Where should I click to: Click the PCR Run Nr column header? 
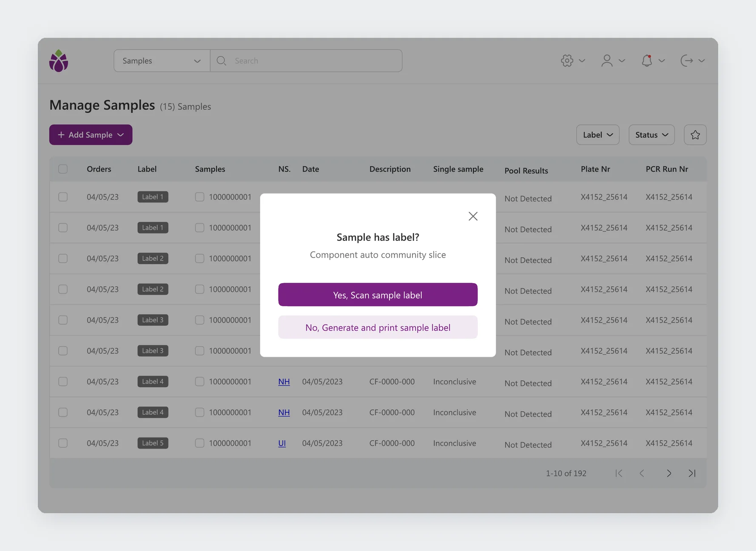point(667,169)
